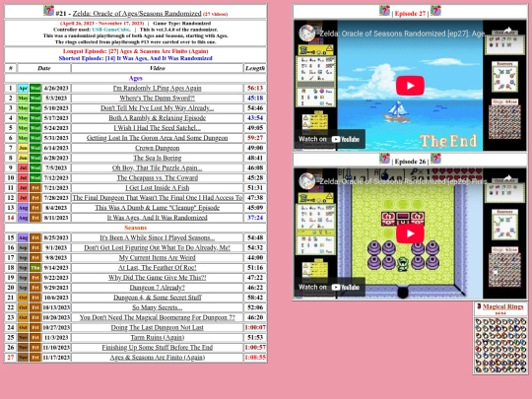Open Both A Rambly & Relaxing Episode
Image resolution: width=532 pixels, height=399 pixels.
pyautogui.click(x=157, y=118)
